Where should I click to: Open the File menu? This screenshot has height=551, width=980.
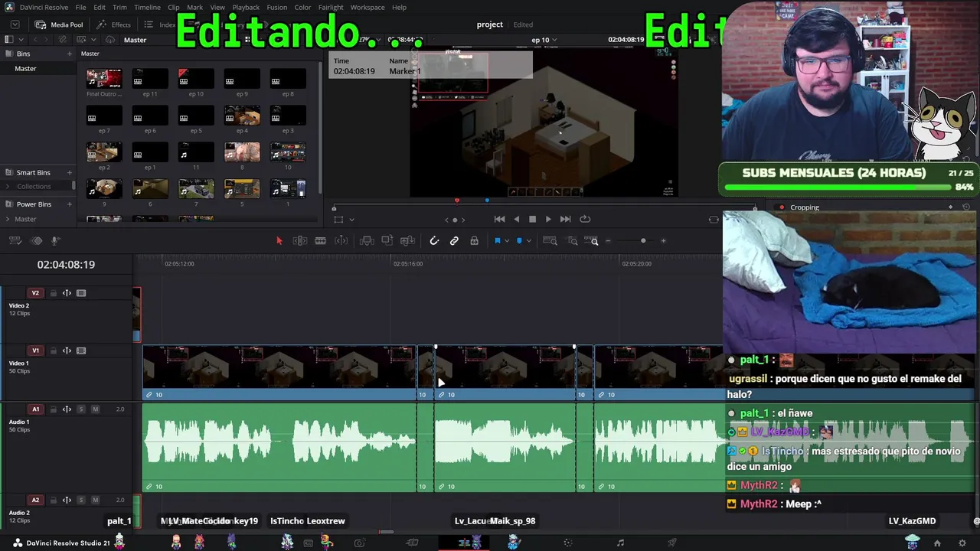pyautogui.click(x=80, y=8)
